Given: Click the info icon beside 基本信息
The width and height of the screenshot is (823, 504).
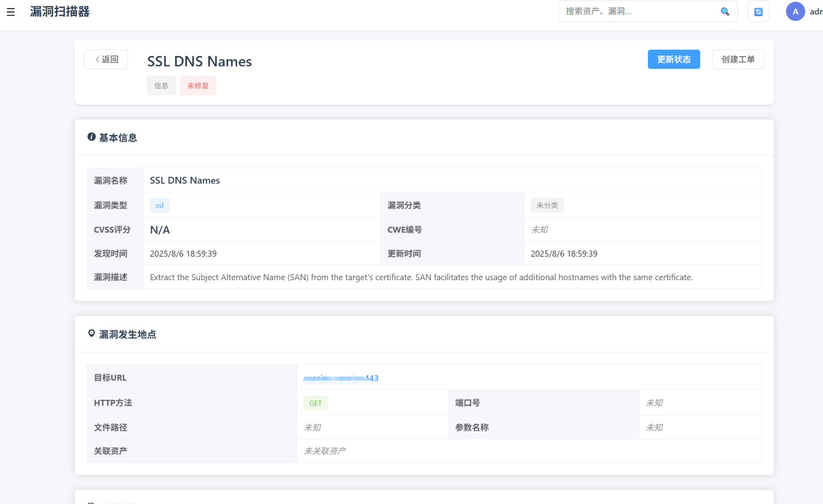Looking at the screenshot, I should click(92, 137).
